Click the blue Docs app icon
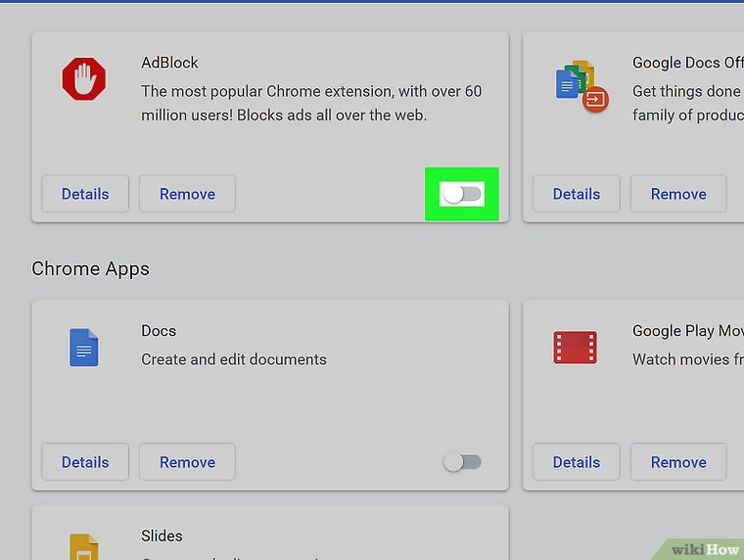Image resolution: width=744 pixels, height=560 pixels. (x=84, y=348)
